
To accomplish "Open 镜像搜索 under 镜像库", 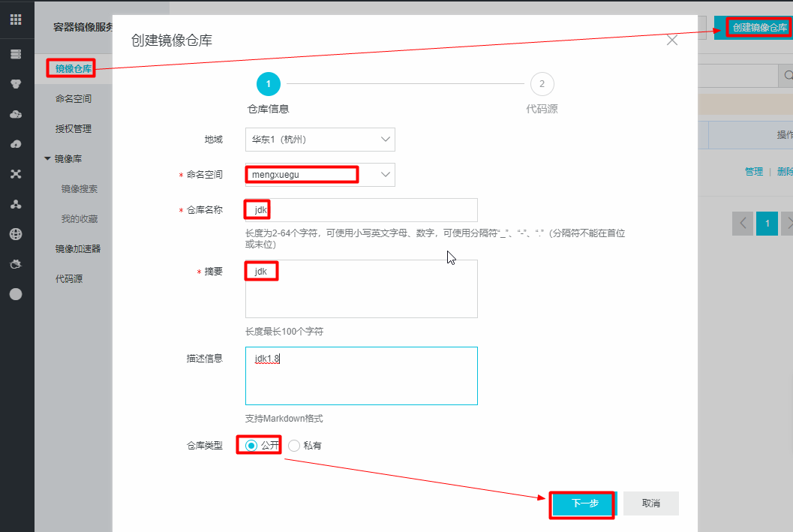I will click(x=80, y=188).
